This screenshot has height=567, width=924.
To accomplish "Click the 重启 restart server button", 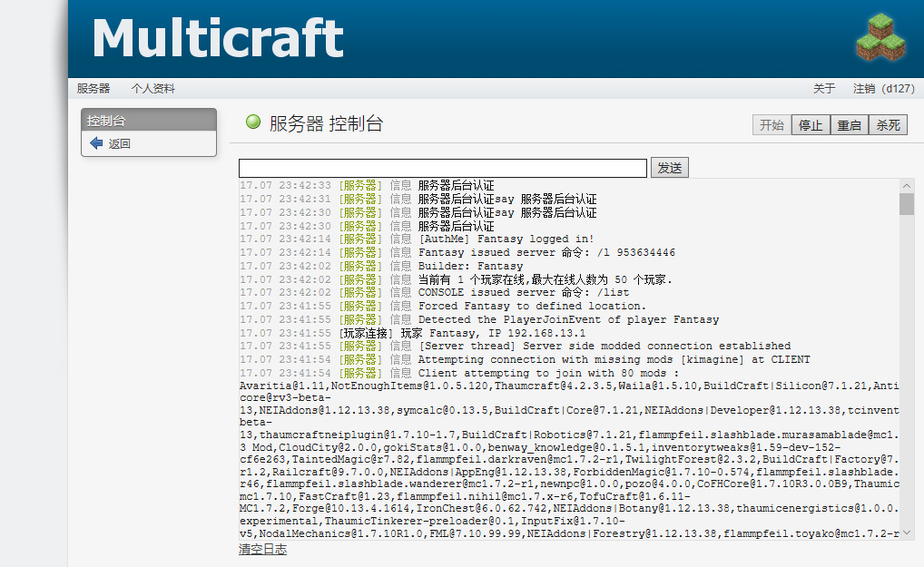I will (x=850, y=125).
